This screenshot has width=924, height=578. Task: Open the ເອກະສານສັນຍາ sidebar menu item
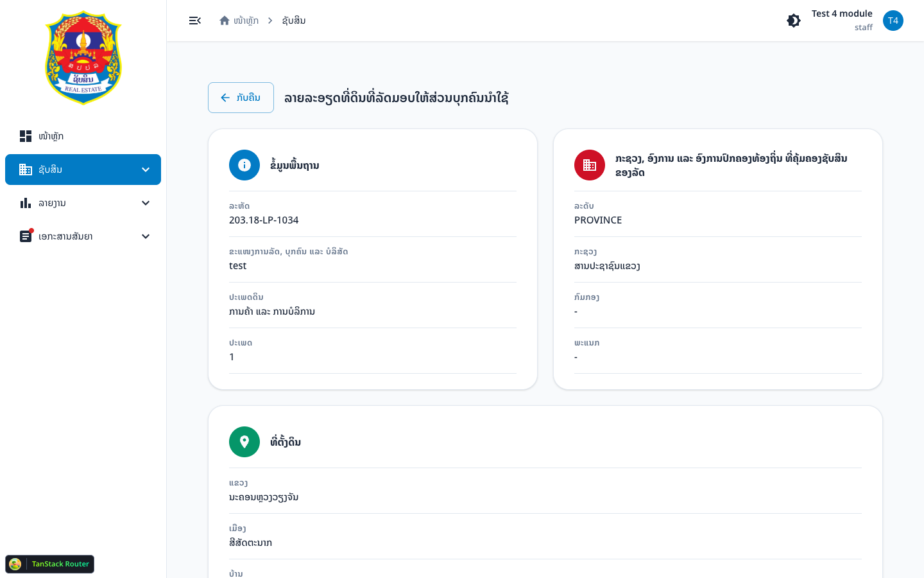tap(83, 236)
